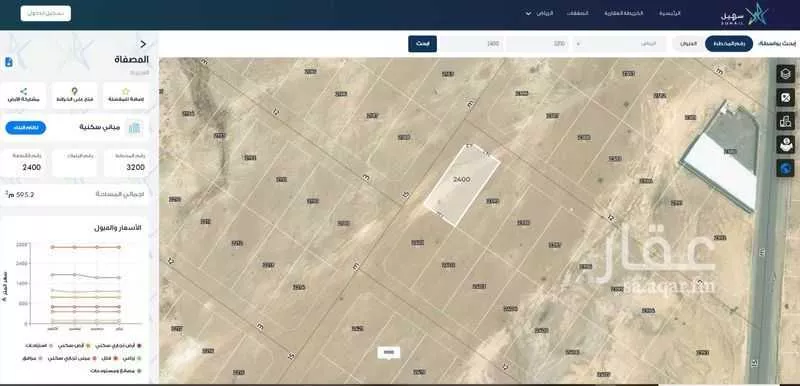Open the transactions menu item
The width and height of the screenshot is (800, 386).
coord(578,13)
